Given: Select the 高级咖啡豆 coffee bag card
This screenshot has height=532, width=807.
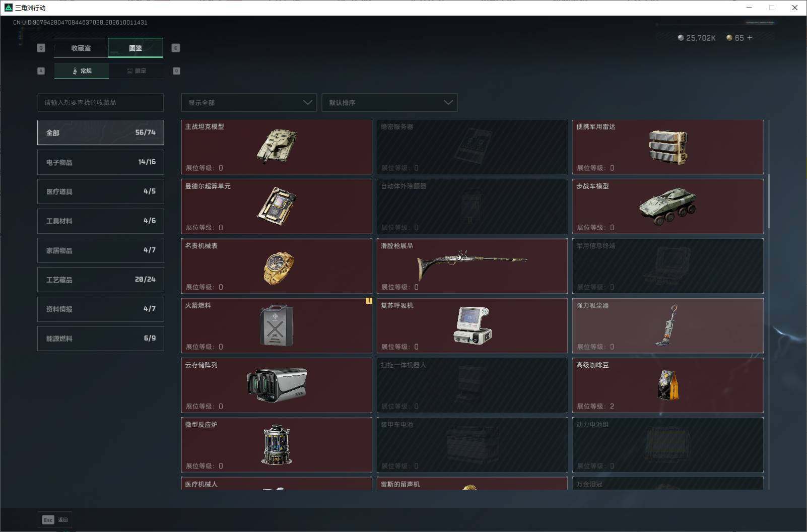Looking at the screenshot, I should (x=668, y=385).
